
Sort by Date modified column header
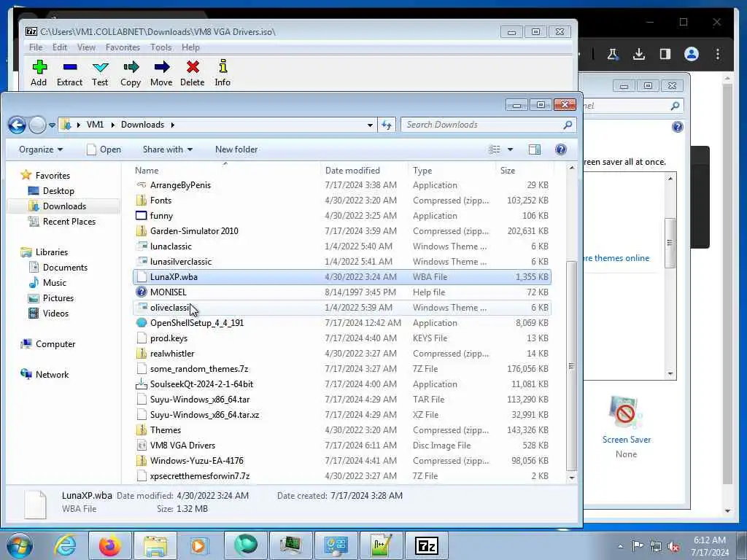pos(365,171)
